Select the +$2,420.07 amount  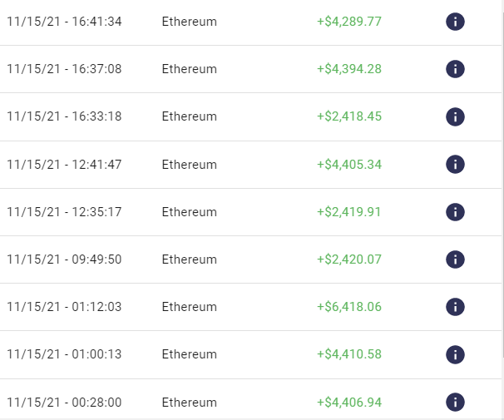click(x=349, y=259)
